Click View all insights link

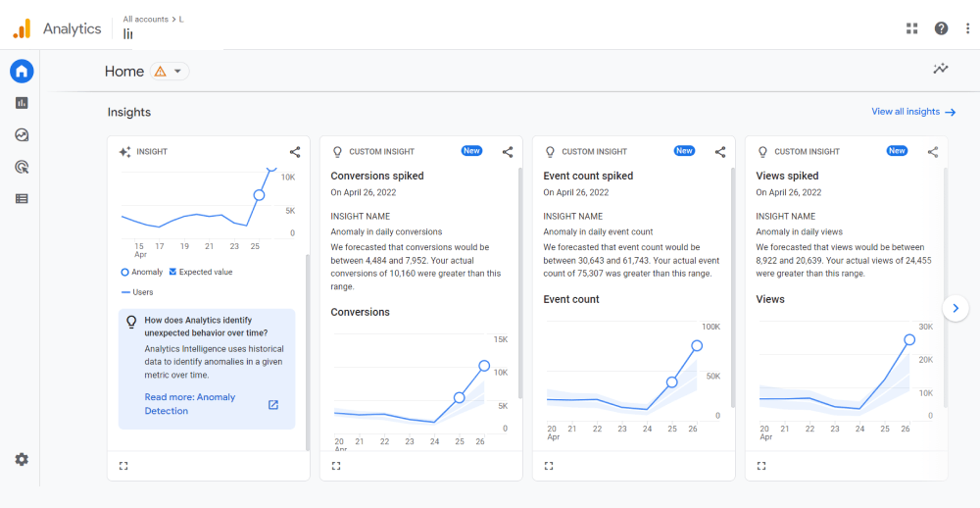pos(913,112)
